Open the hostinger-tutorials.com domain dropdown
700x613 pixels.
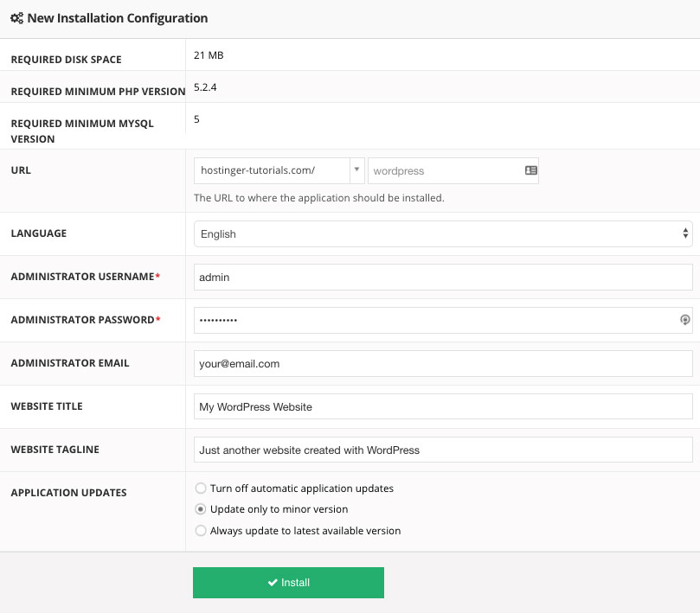(x=270, y=171)
